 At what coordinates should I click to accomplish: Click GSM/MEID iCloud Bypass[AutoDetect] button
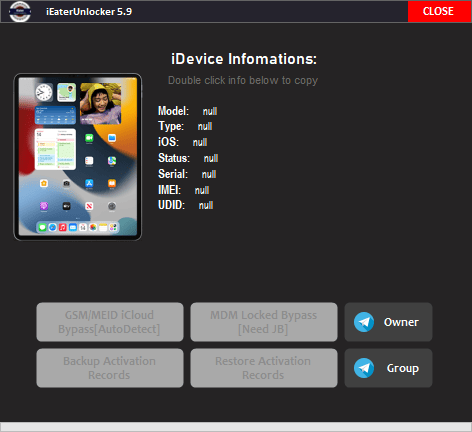tap(110, 322)
